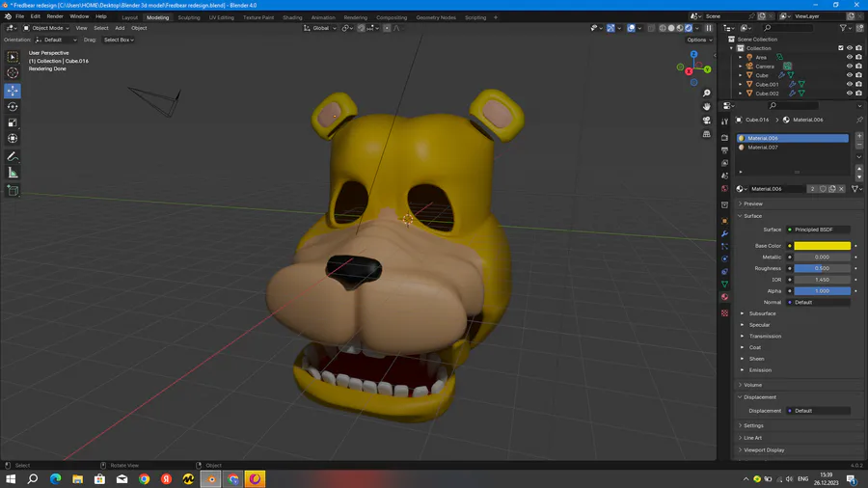
Task: Toggle the camera view button in viewport
Action: coord(707,121)
